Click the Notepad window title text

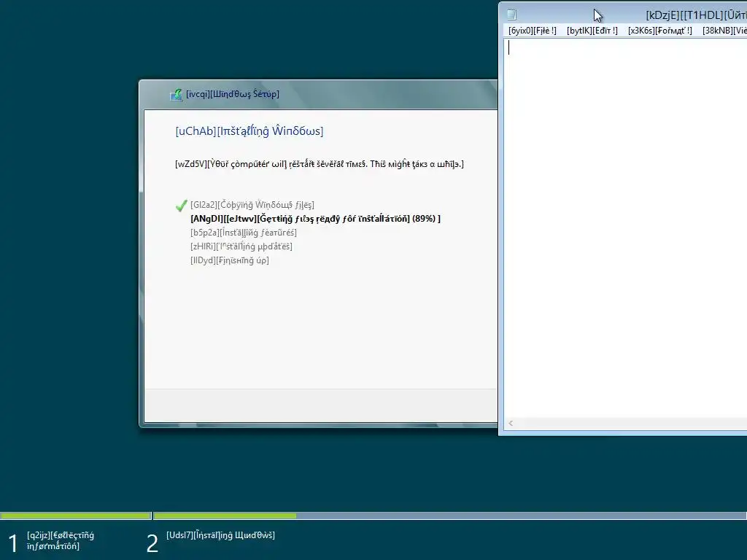click(696, 15)
